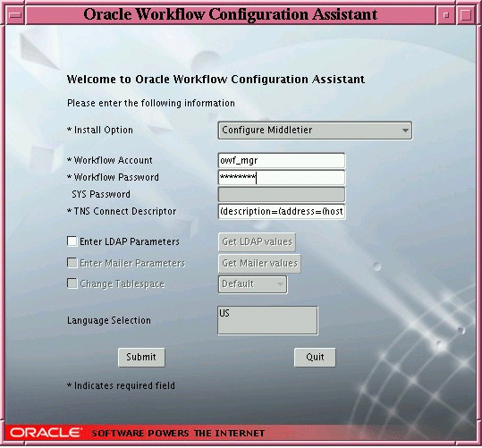Click 'Please enter the following information' text
This screenshot has height=448, width=482.
click(151, 103)
